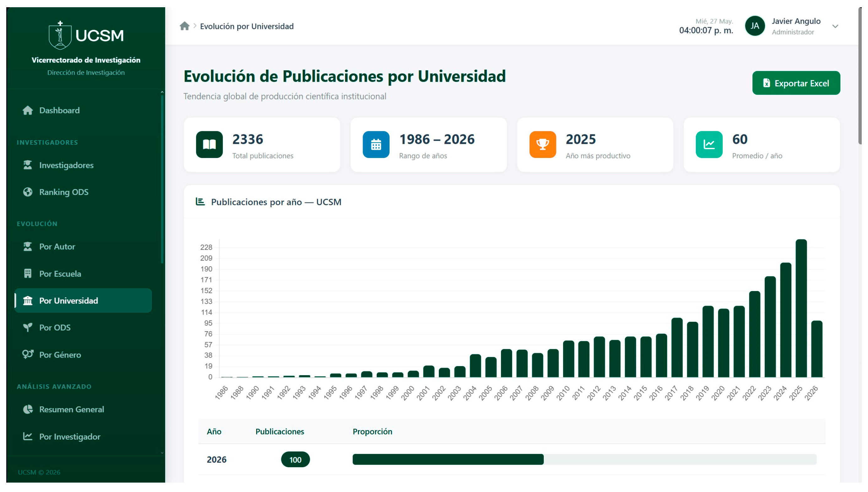Click the breadcrumb home icon
Screen dimensions: 868x492
184,26
